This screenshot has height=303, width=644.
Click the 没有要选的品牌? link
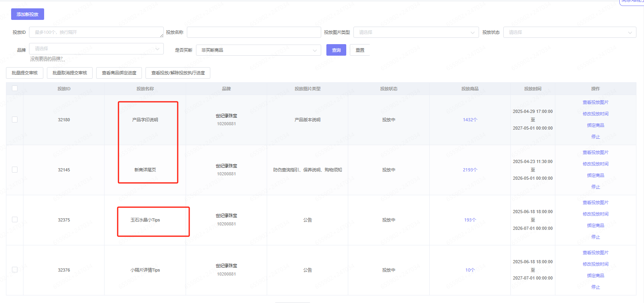tap(47, 59)
